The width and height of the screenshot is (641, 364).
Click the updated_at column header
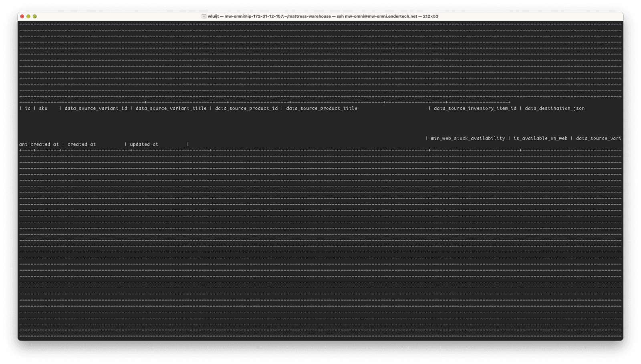(144, 144)
